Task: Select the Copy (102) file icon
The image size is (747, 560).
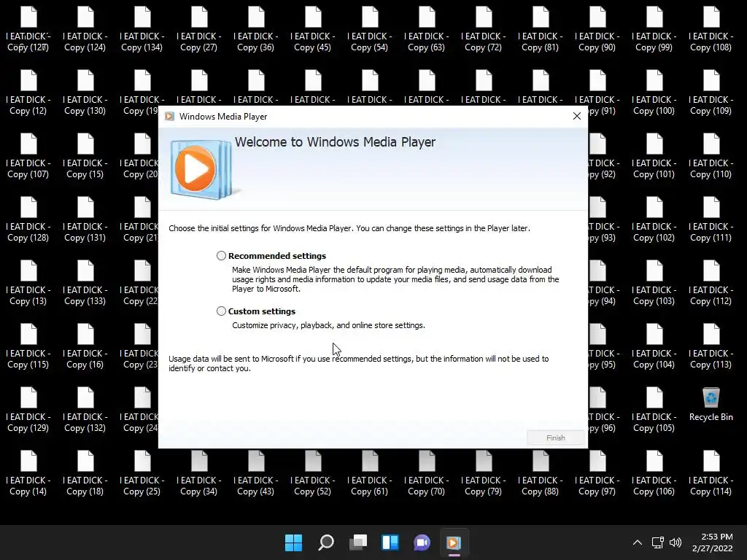Action: click(x=654, y=219)
